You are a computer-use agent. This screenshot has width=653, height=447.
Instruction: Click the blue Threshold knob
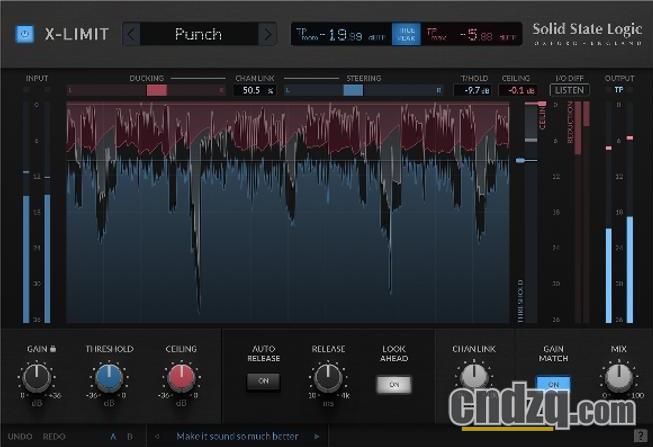point(109,377)
